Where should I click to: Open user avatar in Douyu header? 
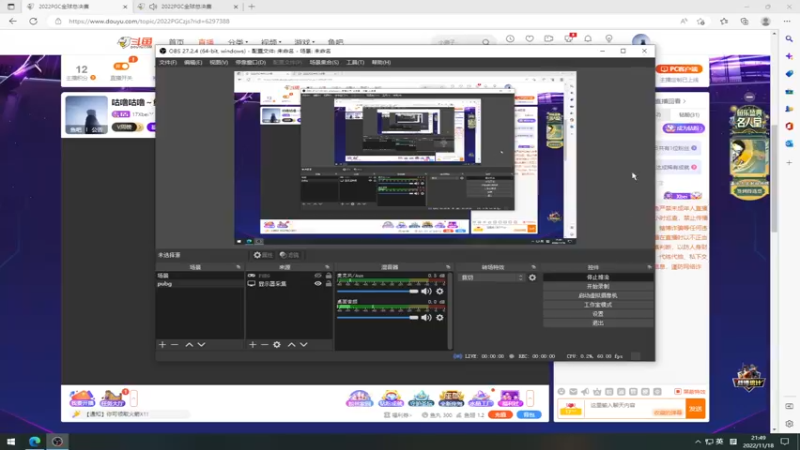pyautogui.click(x=641, y=41)
